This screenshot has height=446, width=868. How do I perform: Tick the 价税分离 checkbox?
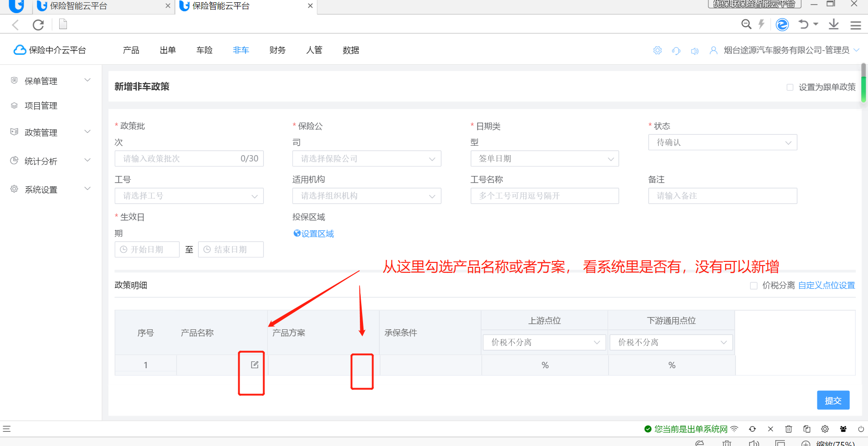click(754, 285)
